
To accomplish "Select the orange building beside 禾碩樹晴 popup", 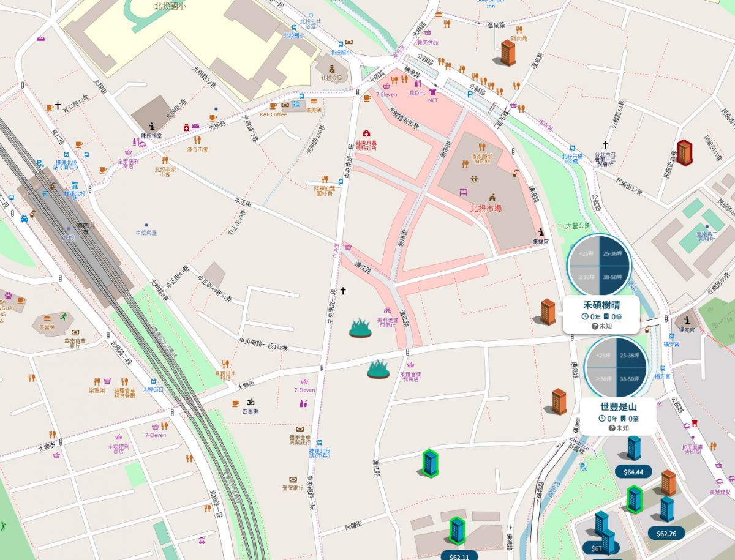I will coord(548,312).
